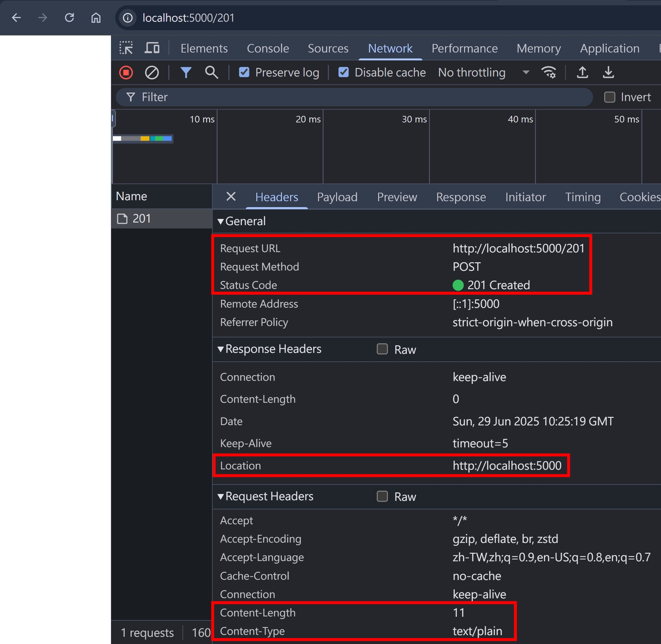
Task: Click the 1 requests status bar entry
Action: click(x=147, y=633)
